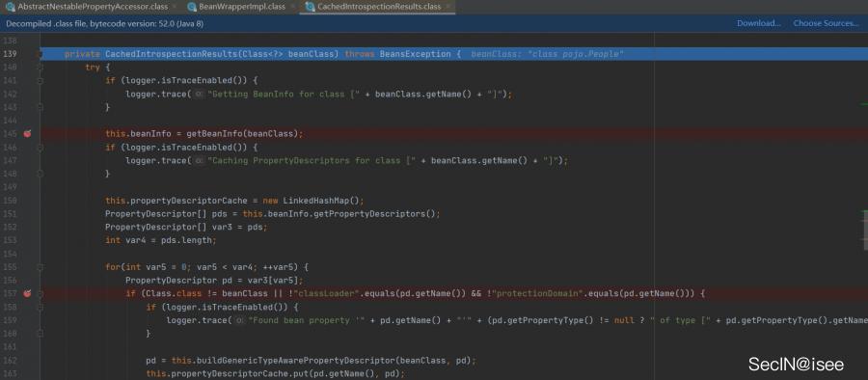This screenshot has height=380, width=868.
Task: Click the beanClass inline debug value hint
Action: [548, 54]
